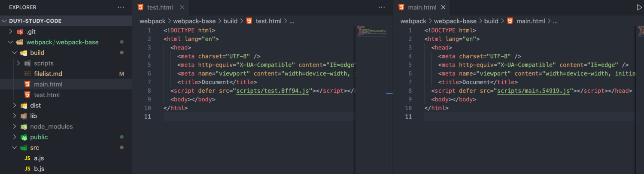Collapse the src folder chevron
644x174 pixels.
[15, 148]
